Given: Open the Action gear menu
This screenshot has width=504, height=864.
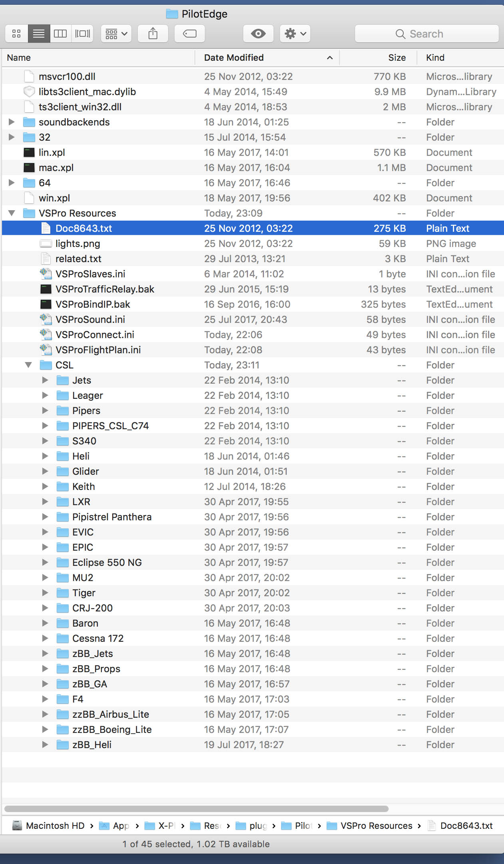Looking at the screenshot, I should [295, 34].
